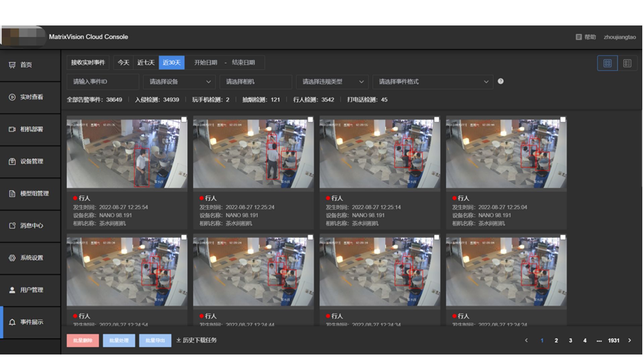This screenshot has width=644, height=362.
Task: Select the 近30天 time range tab
Action: pyautogui.click(x=172, y=63)
